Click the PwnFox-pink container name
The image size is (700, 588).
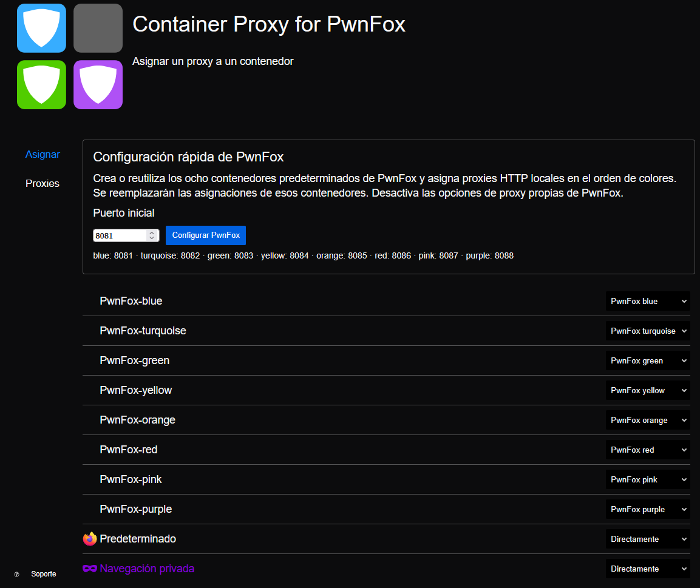click(131, 479)
